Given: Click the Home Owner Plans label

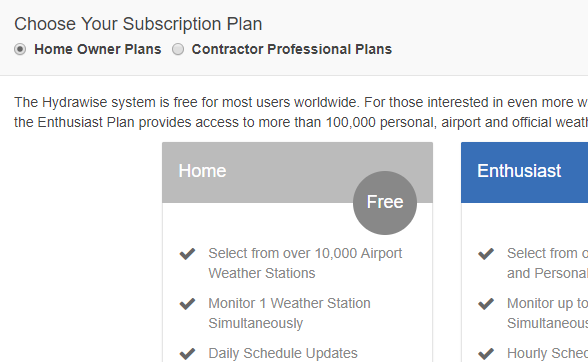Looking at the screenshot, I should 98,49.
